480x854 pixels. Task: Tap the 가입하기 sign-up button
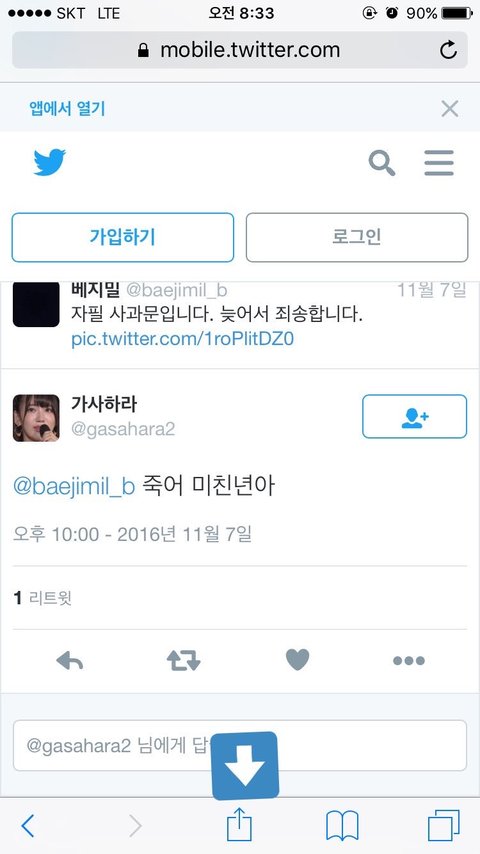123,237
